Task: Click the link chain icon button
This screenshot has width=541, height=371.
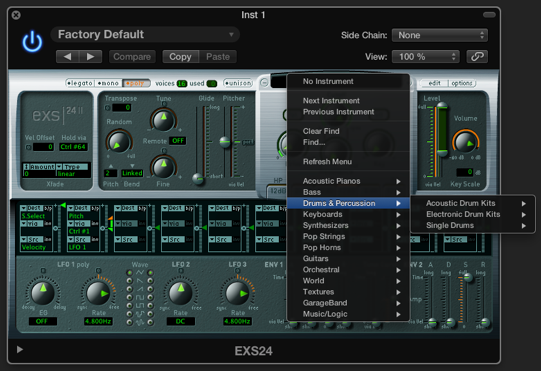Action: pyautogui.click(x=477, y=56)
